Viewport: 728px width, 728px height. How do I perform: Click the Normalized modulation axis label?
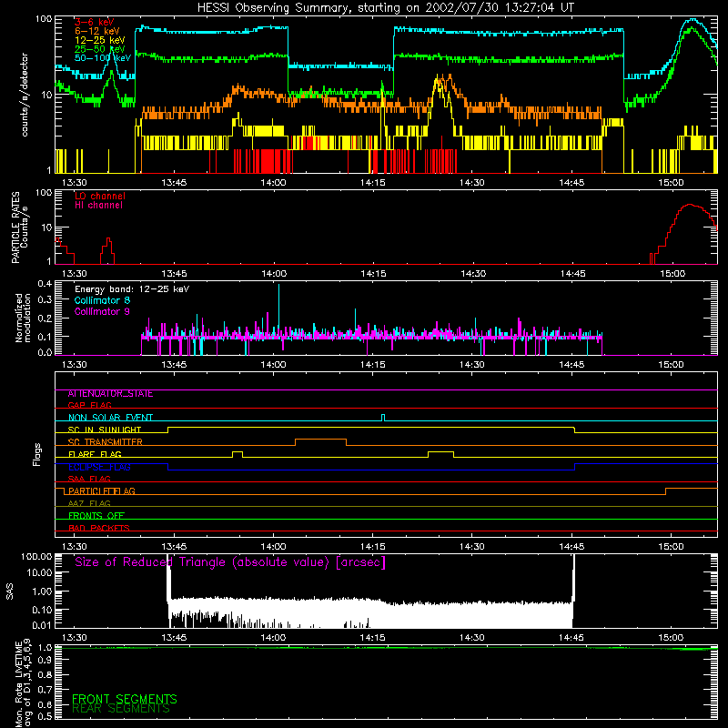[24, 318]
